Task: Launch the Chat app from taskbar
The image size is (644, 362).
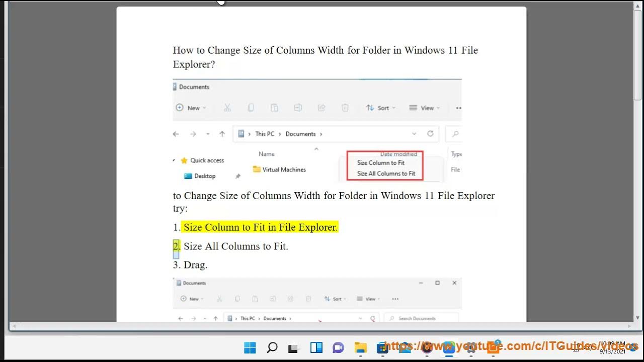Action: tap(338, 347)
